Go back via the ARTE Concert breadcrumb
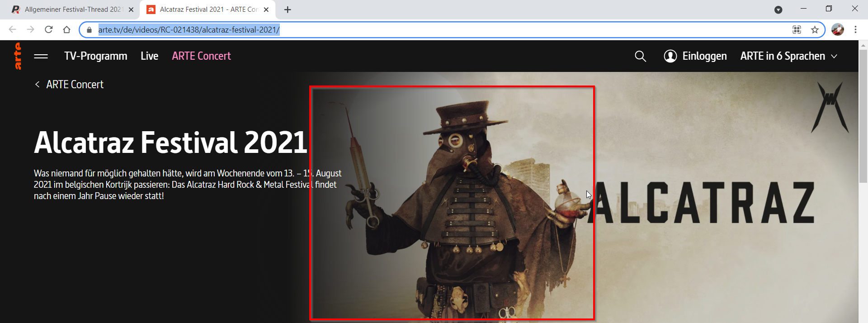868x323 pixels. pos(70,85)
